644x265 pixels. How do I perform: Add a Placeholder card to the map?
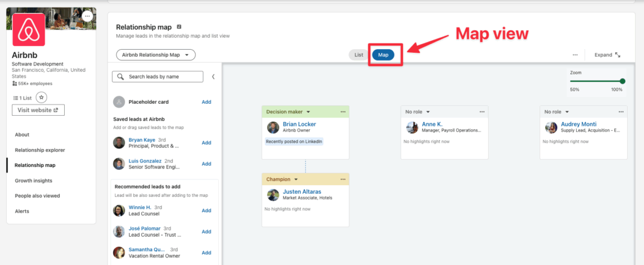coord(206,102)
